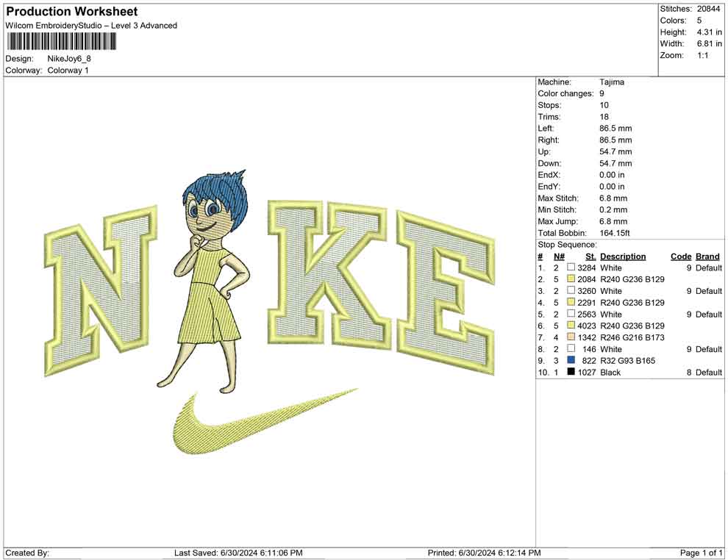Click the 'Brand' column header

[707, 256]
